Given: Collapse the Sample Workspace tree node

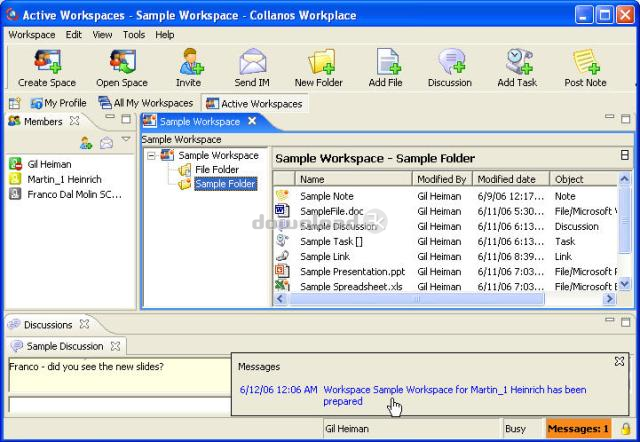Looking at the screenshot, I should coord(151,156).
